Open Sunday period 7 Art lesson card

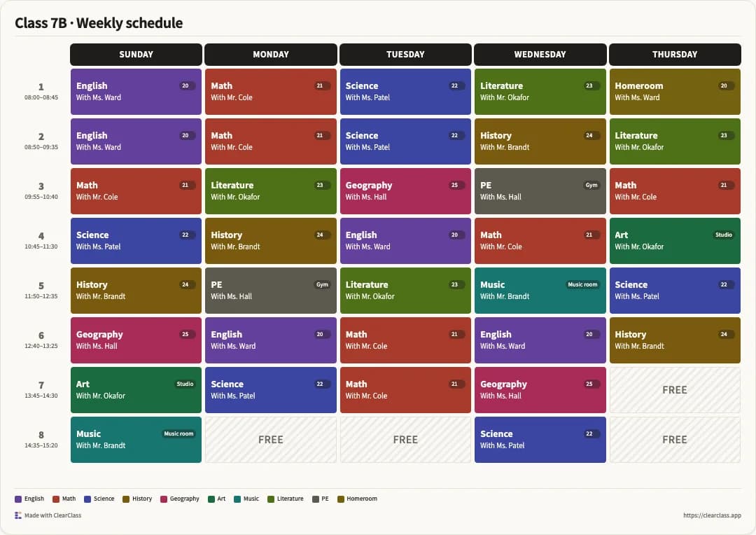[x=136, y=390]
